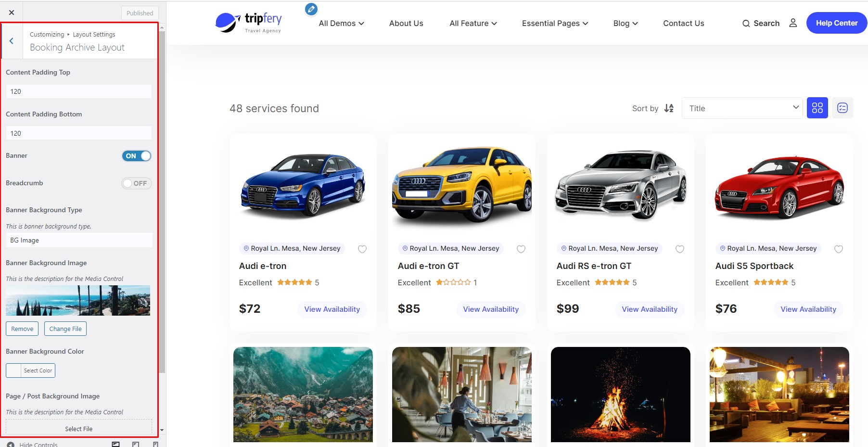Image resolution: width=868 pixels, height=447 pixels.
Task: Open the rooftop lounge photo card
Action: coord(779,395)
